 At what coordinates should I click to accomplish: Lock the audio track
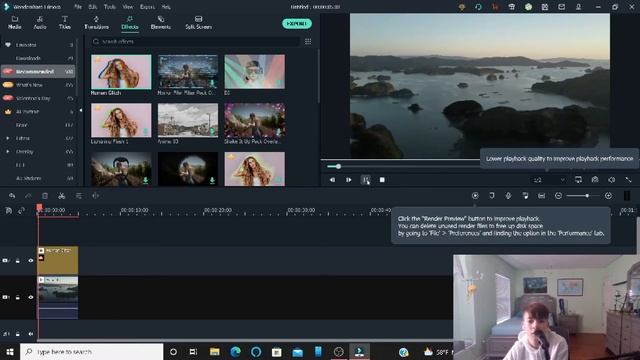[x=18, y=334]
